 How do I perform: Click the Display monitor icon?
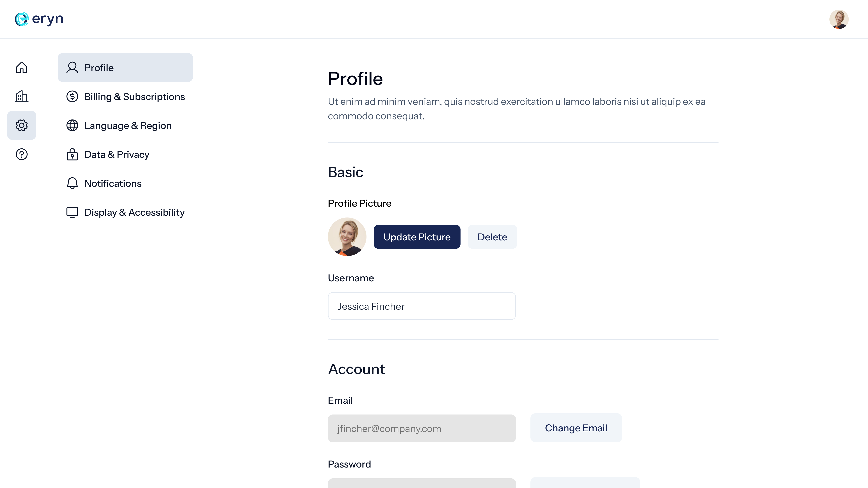click(72, 212)
